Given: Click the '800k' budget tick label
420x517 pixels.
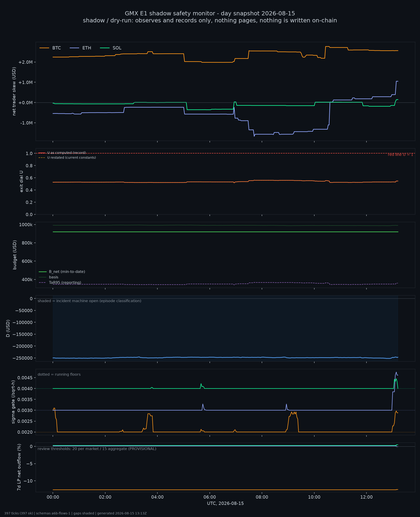Looking at the screenshot, I should (x=27, y=243).
